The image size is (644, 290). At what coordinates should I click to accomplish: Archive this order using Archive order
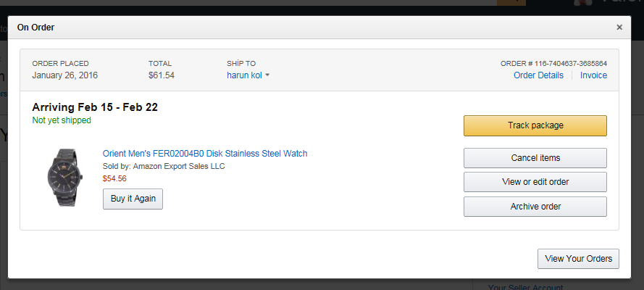point(535,207)
